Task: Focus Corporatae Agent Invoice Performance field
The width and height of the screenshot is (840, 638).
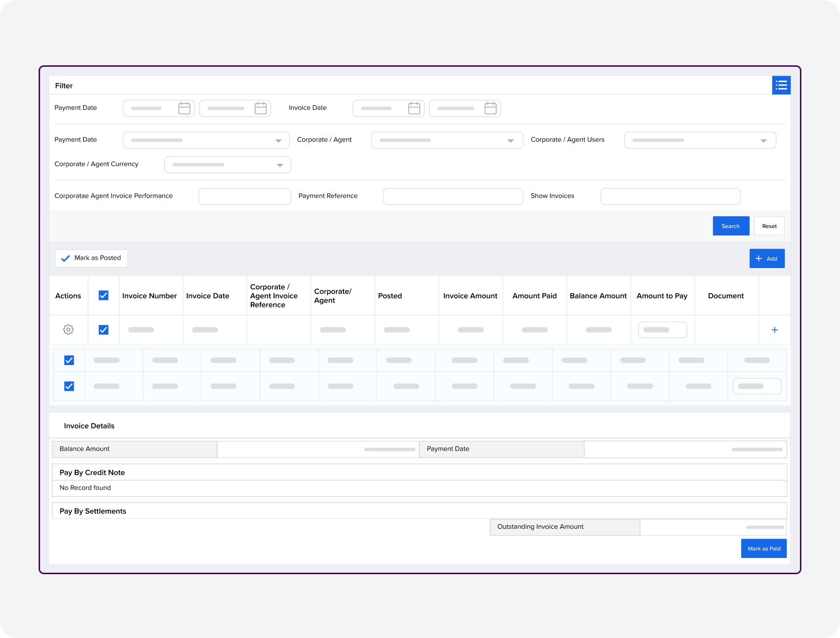Action: click(244, 196)
